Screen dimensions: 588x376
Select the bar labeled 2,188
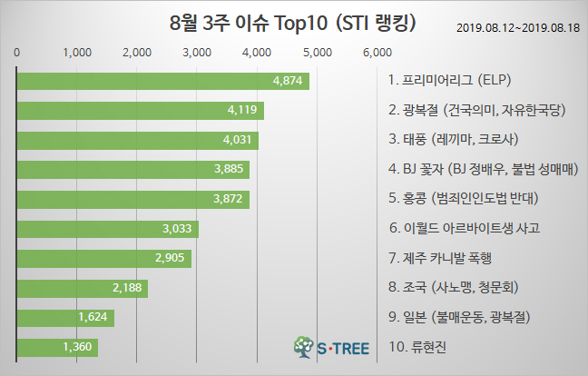83,288
